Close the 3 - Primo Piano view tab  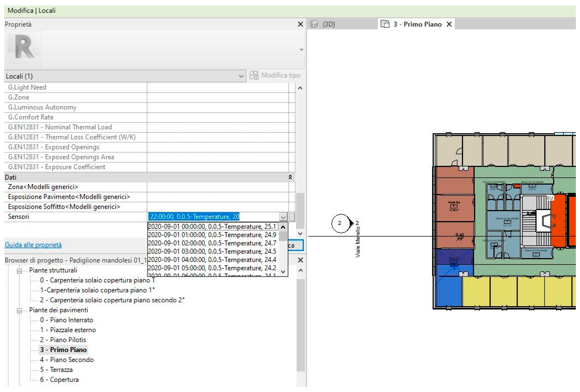click(x=449, y=24)
